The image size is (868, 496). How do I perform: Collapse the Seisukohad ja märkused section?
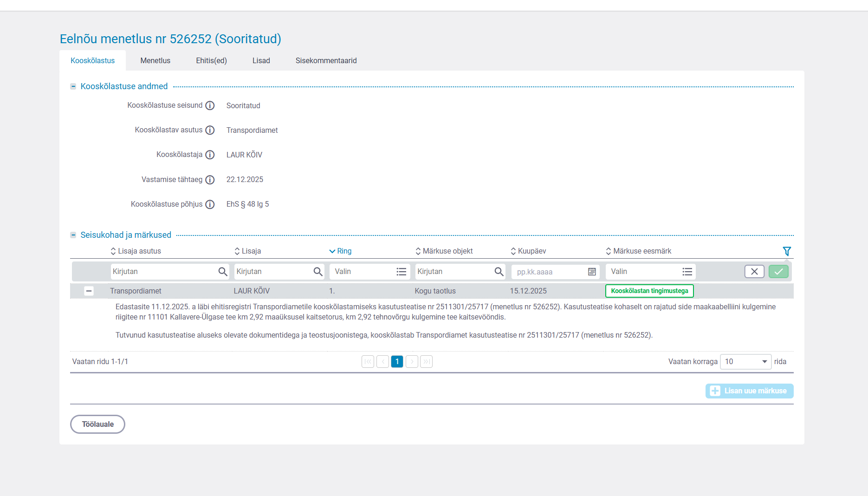pos(73,235)
